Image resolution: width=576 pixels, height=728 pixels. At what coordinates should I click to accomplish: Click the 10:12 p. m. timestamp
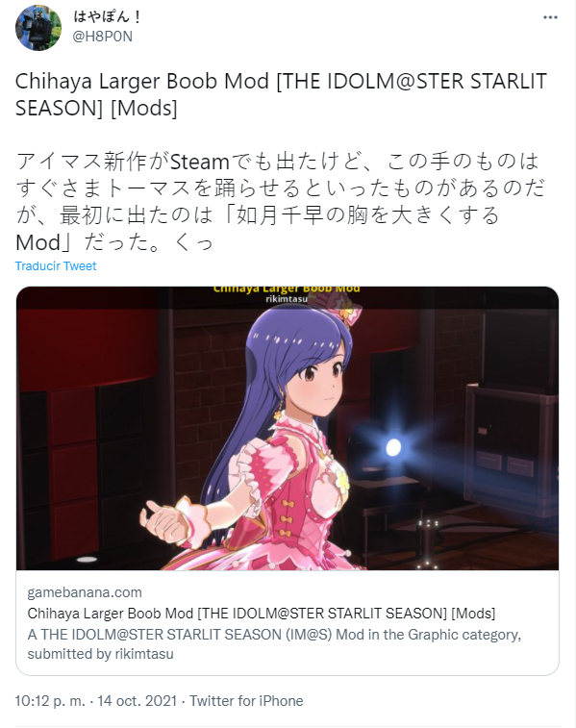[50, 701]
